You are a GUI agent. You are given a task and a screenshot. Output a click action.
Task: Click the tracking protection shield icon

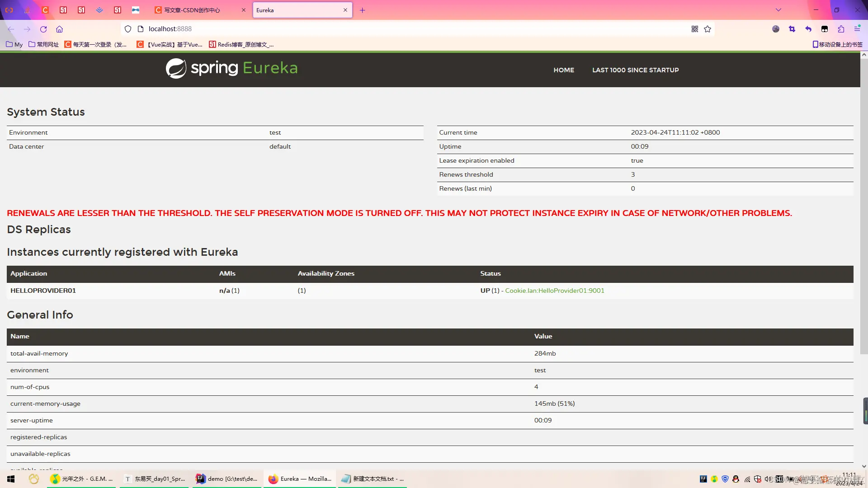128,29
